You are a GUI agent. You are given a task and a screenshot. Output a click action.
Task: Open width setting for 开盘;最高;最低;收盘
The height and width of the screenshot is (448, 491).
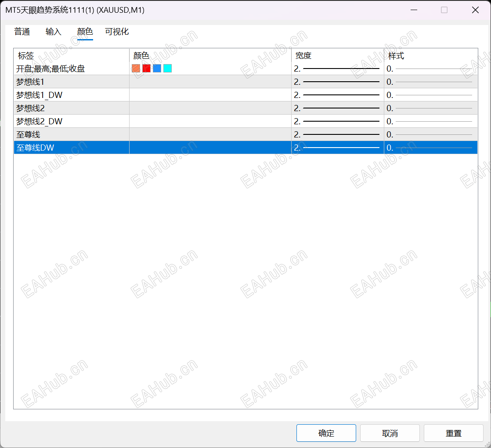(x=338, y=69)
